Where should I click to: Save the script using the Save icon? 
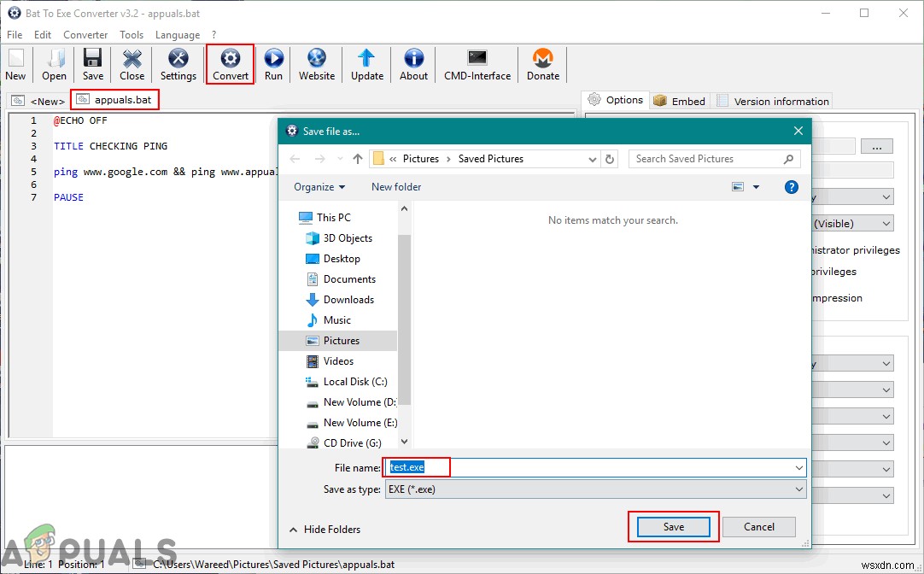91,64
